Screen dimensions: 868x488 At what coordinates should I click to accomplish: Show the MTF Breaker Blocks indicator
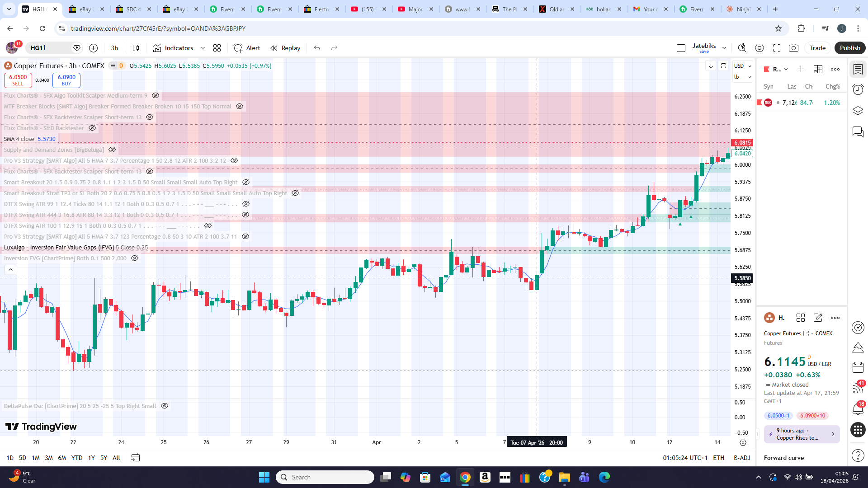pyautogui.click(x=240, y=107)
